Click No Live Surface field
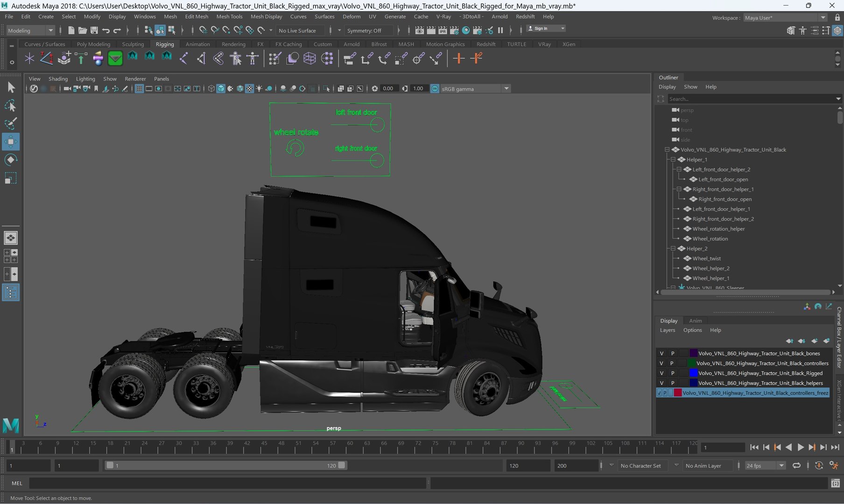 coord(301,30)
